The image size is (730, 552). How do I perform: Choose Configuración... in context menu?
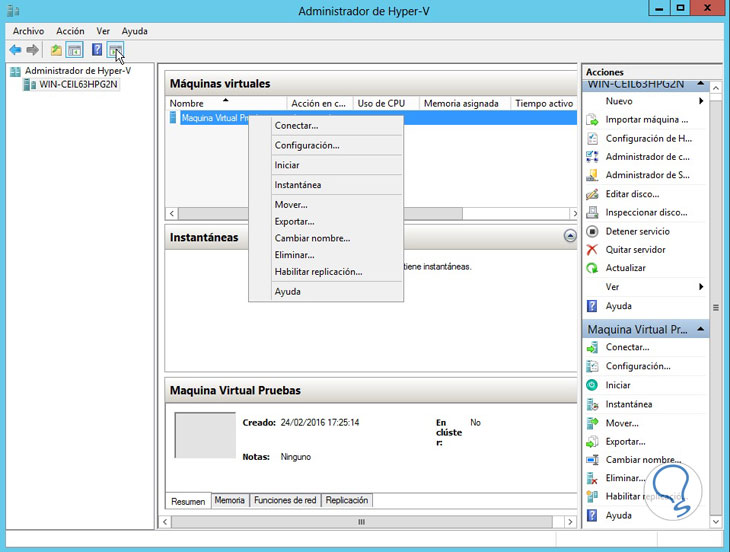[x=326, y=145]
